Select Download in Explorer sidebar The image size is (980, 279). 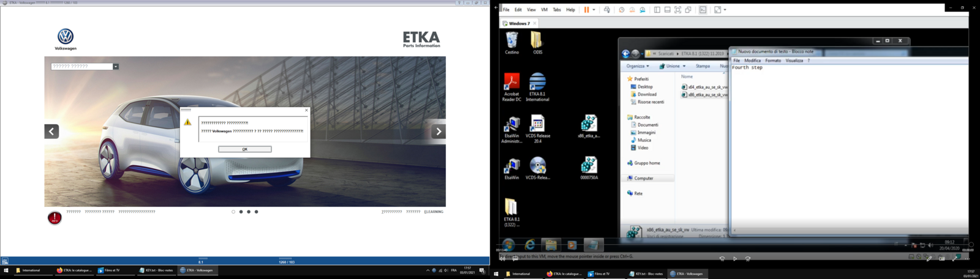tap(644, 94)
